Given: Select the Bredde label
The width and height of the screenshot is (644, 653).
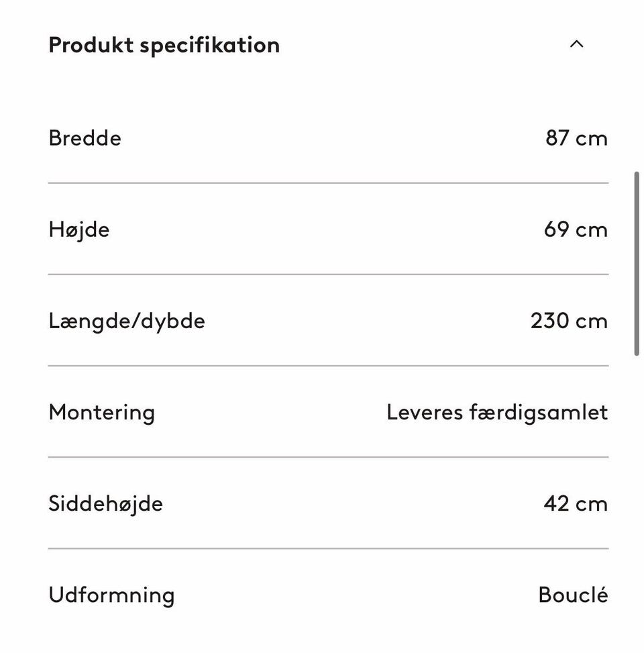Looking at the screenshot, I should 85,138.
